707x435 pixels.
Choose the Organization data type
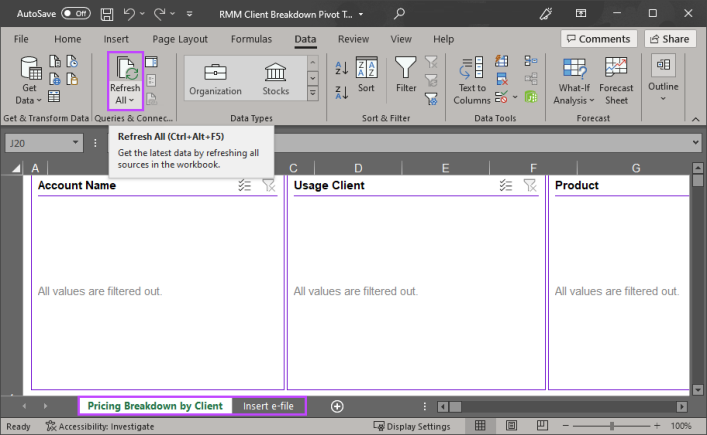point(215,78)
